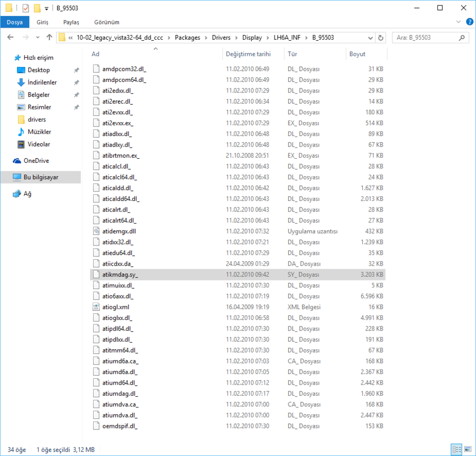Maximize the B_95503 window
The width and height of the screenshot is (476, 456).
(x=440, y=8)
